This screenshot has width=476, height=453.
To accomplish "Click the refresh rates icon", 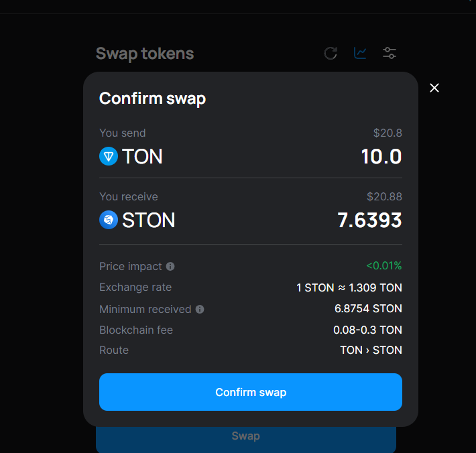I will tap(331, 53).
